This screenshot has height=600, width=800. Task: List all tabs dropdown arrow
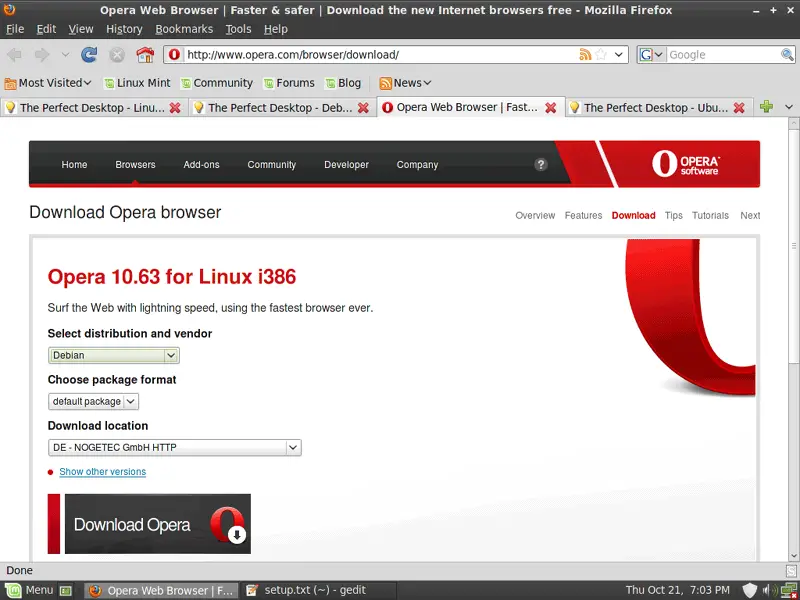[x=789, y=107]
